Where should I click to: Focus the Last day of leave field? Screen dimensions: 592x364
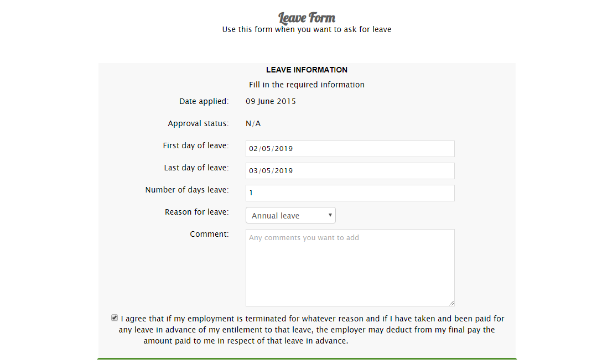pyautogui.click(x=350, y=171)
